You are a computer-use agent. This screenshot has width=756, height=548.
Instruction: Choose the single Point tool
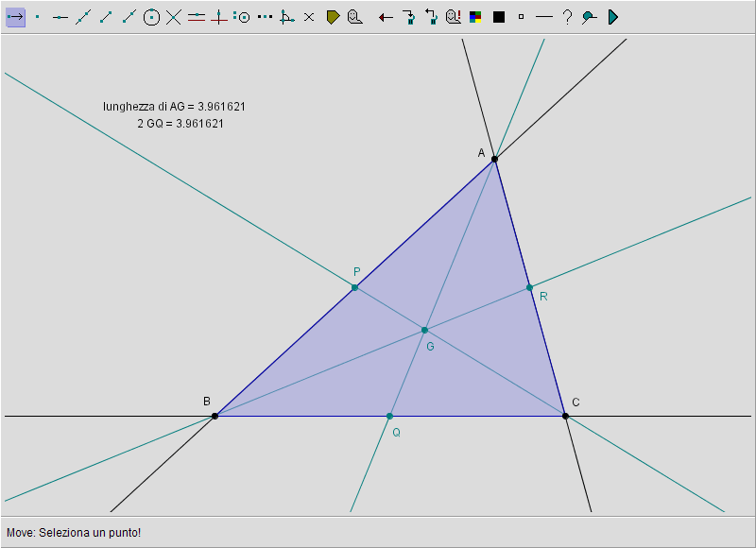(38, 17)
